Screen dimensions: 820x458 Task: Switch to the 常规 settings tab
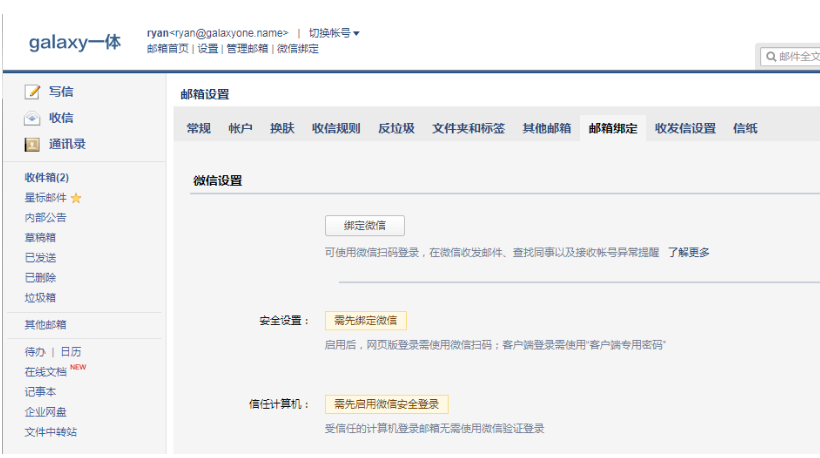[199, 129]
